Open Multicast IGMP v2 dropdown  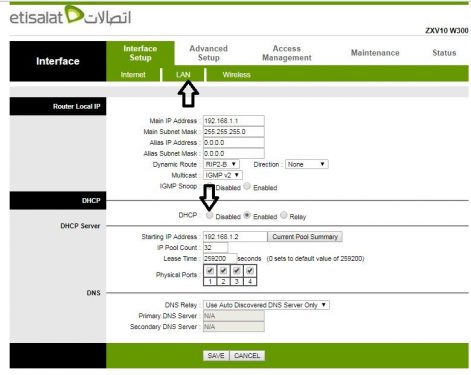pos(223,175)
